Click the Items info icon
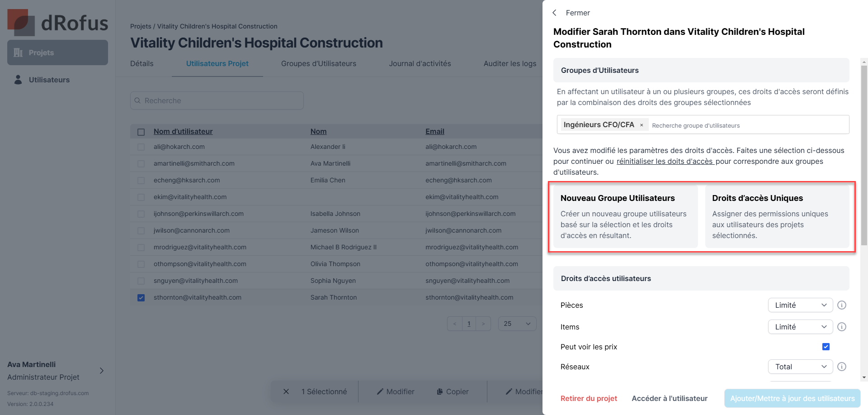 pos(841,327)
